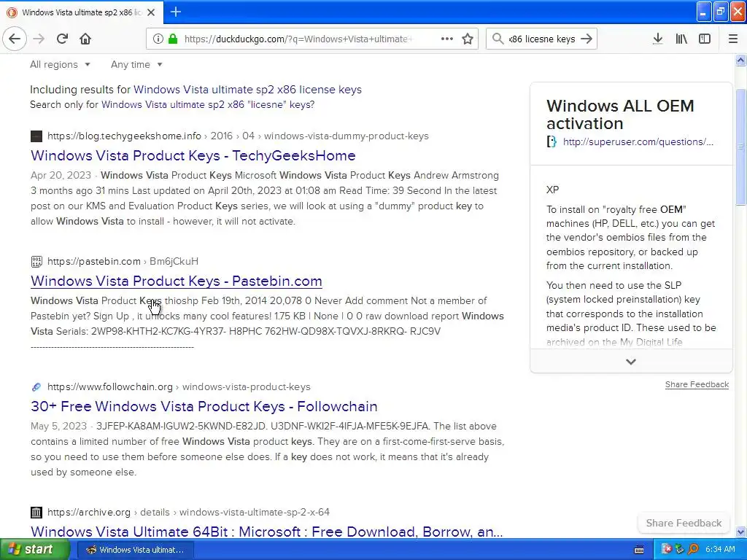Image resolution: width=747 pixels, height=560 pixels.
Task: Click the keyboard icon in taskbar
Action: pos(639,550)
